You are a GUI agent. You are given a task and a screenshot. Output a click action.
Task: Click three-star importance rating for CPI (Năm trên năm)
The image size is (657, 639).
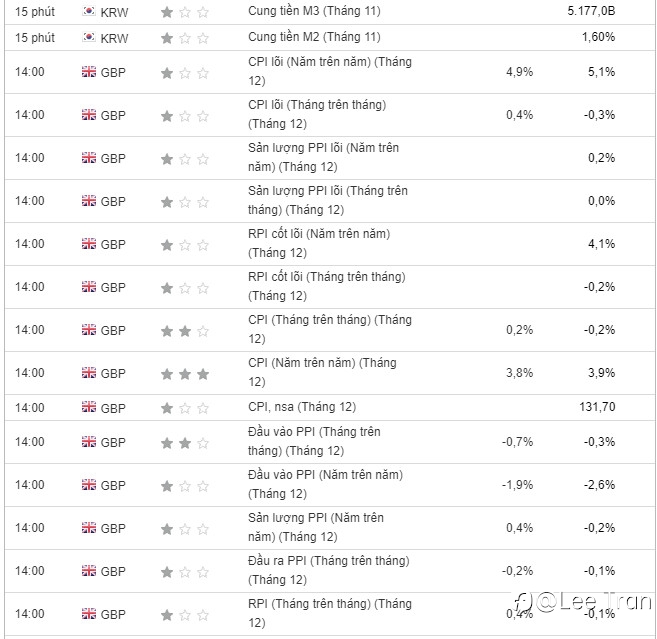pyautogui.click(x=185, y=374)
